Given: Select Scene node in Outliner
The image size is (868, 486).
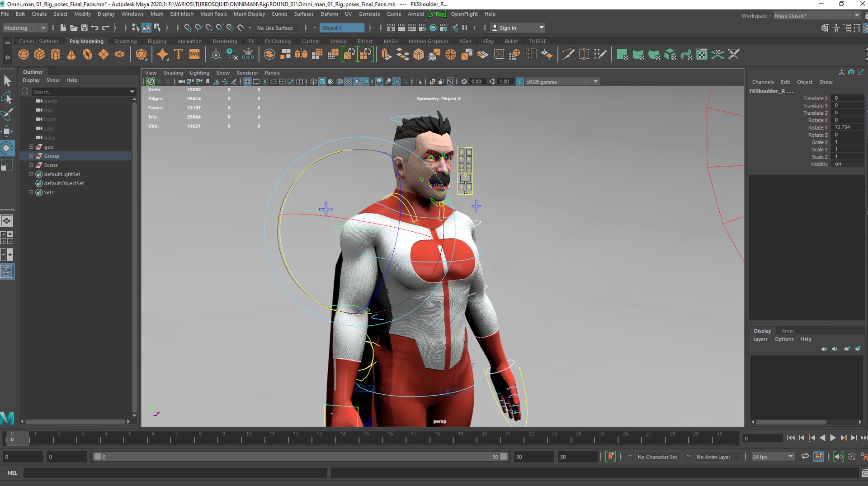Looking at the screenshot, I should [51, 165].
